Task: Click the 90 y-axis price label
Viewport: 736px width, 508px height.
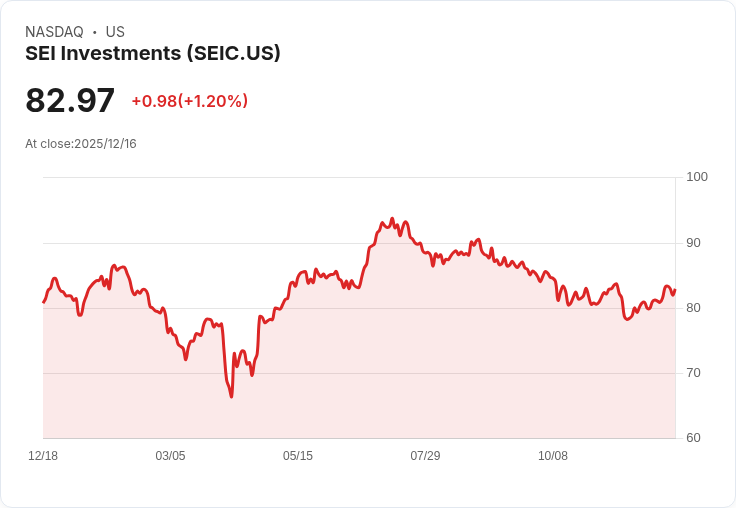Action: (x=694, y=243)
